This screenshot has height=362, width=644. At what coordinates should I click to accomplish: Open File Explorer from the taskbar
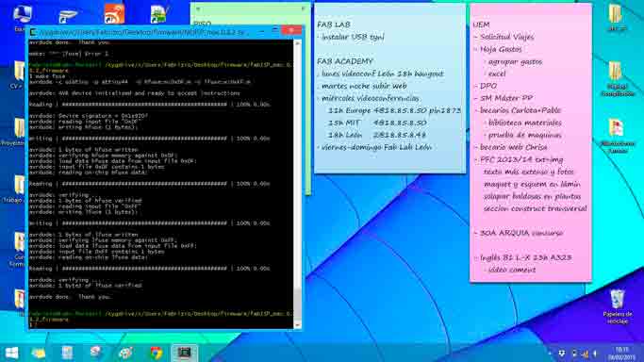[39, 353]
